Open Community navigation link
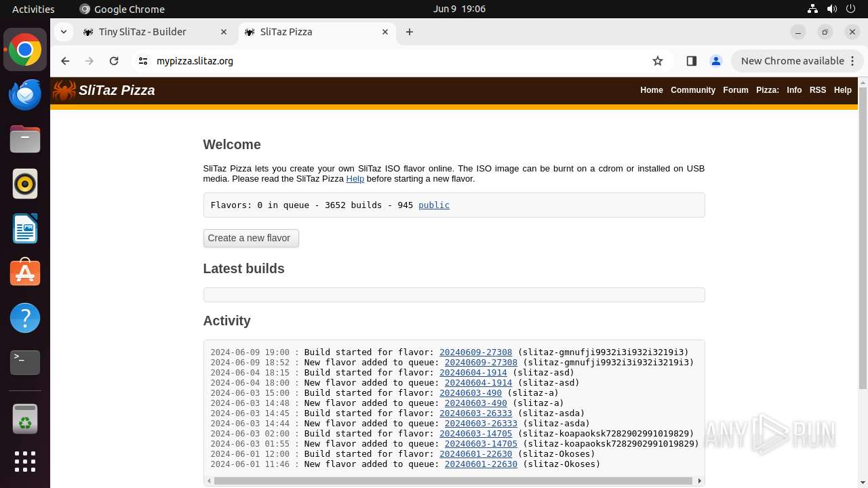The height and width of the screenshot is (488, 868). tap(693, 90)
